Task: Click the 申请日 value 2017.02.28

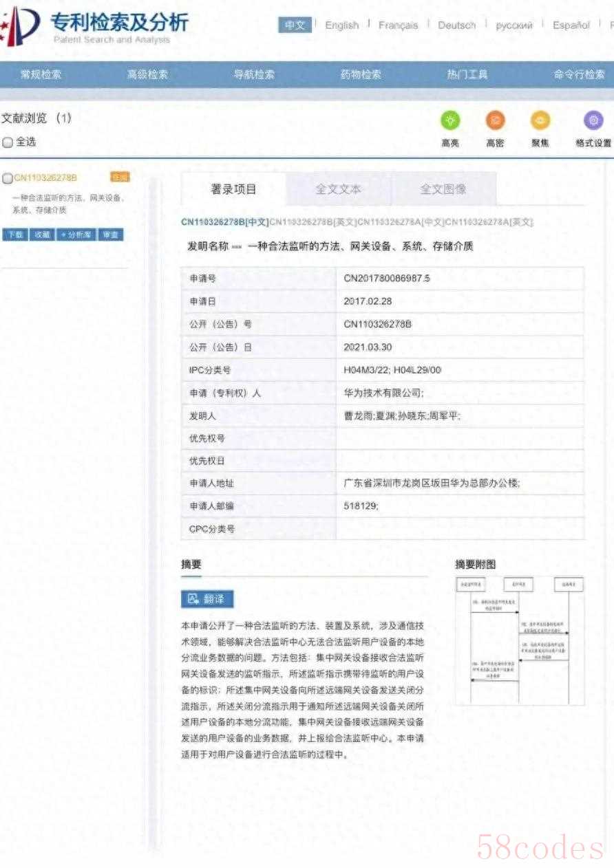Action: coord(368,301)
